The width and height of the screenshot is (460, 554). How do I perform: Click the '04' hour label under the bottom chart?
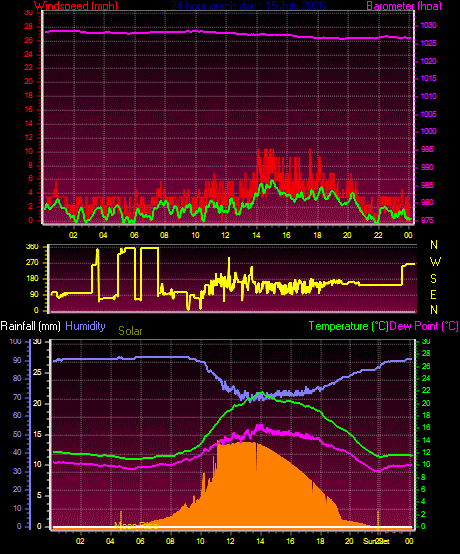pos(110,541)
